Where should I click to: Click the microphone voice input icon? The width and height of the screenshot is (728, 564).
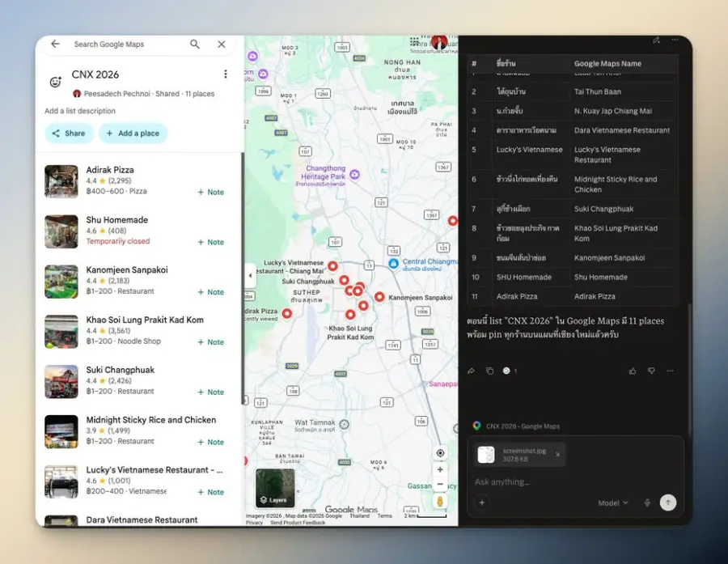pos(647,503)
